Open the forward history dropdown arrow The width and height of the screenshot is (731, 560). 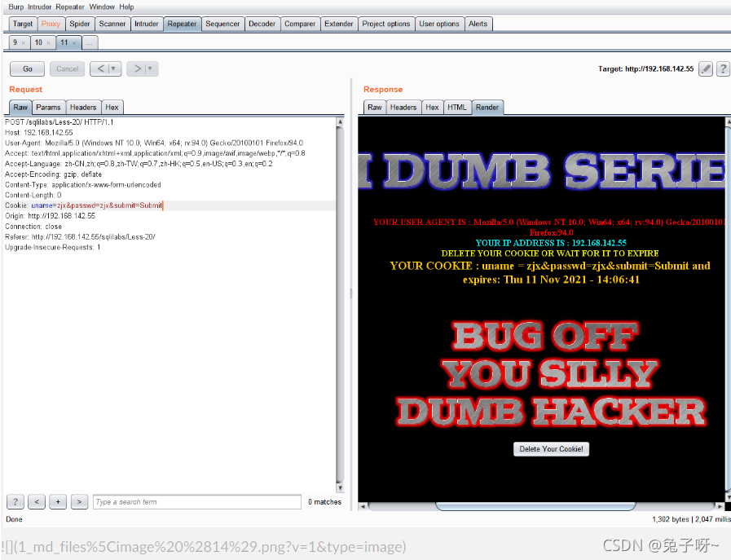coord(150,69)
